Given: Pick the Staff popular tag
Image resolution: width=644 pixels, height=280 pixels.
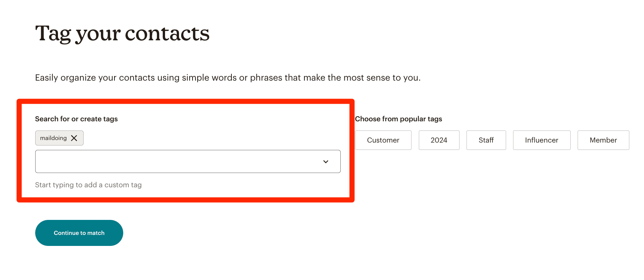Looking at the screenshot, I should [486, 140].
